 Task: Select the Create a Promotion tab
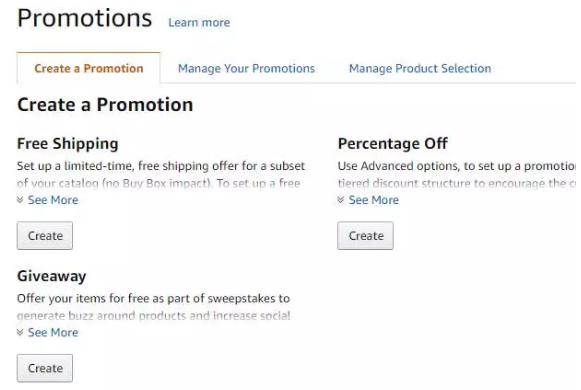(89, 69)
